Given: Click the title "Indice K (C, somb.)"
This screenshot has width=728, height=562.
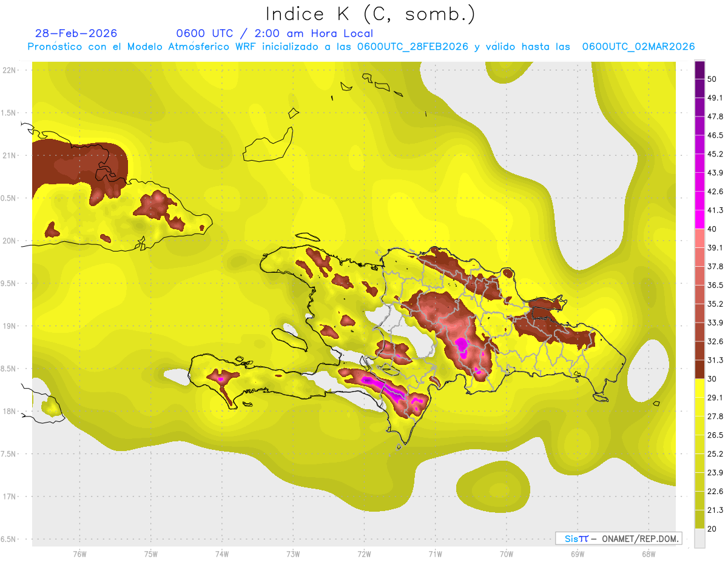Looking at the screenshot, I should [x=370, y=14].
